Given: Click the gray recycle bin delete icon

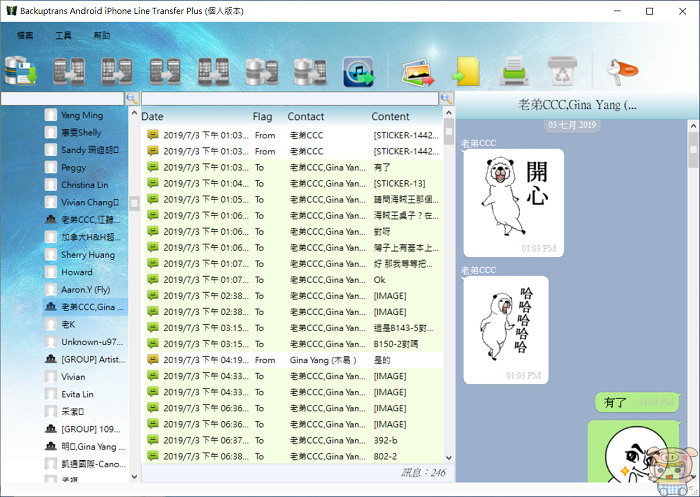Looking at the screenshot, I should pyautogui.click(x=562, y=72).
